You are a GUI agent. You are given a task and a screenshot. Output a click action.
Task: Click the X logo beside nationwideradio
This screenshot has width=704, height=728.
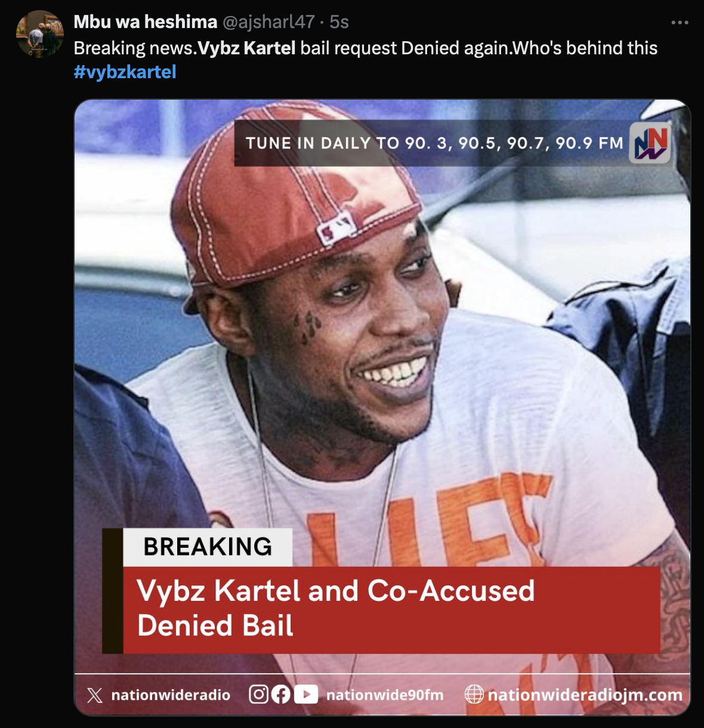[95, 695]
